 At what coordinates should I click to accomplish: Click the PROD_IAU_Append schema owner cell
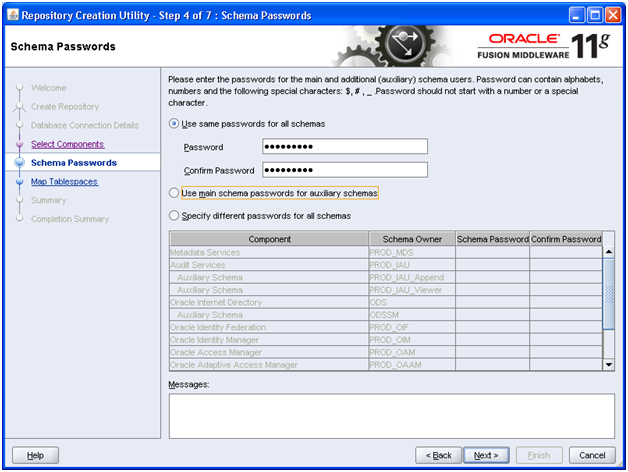click(x=412, y=277)
